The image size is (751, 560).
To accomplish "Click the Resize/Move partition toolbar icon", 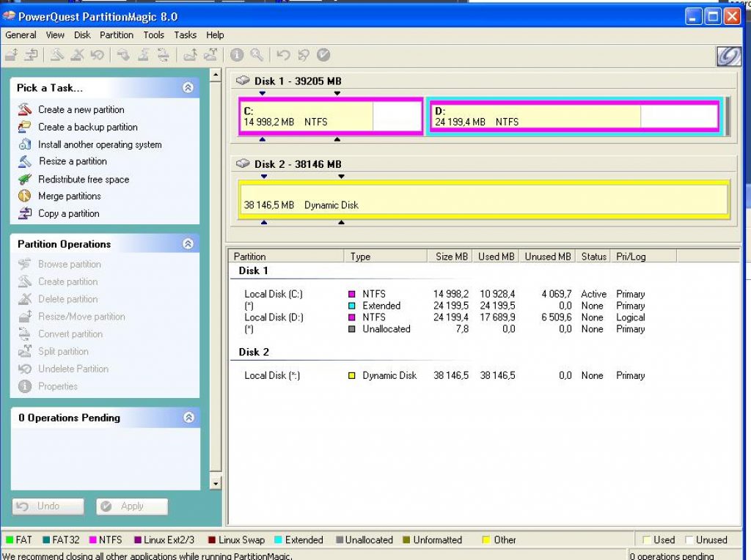I will click(x=12, y=55).
